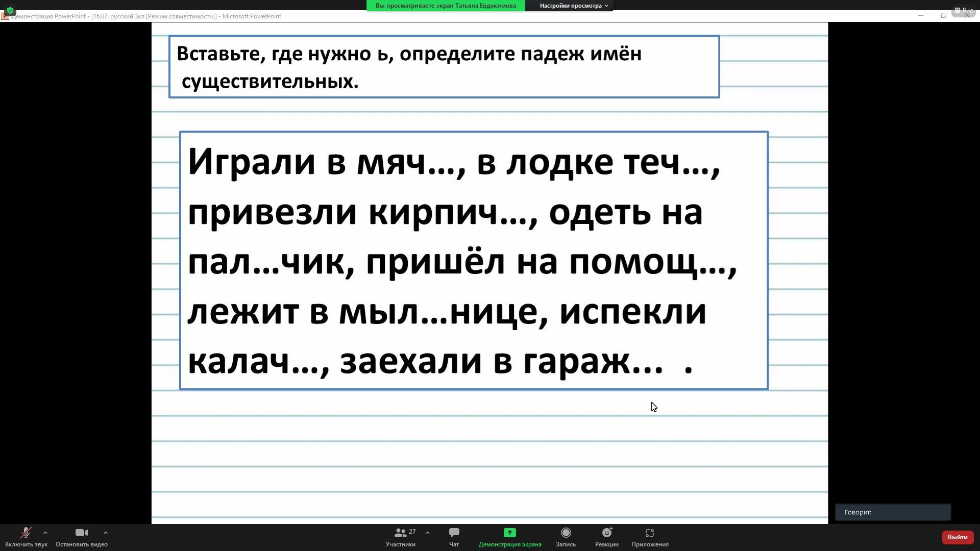Expand the audio options arrow beside the microphone
Image resolution: width=980 pixels, height=551 pixels.
coord(45,533)
